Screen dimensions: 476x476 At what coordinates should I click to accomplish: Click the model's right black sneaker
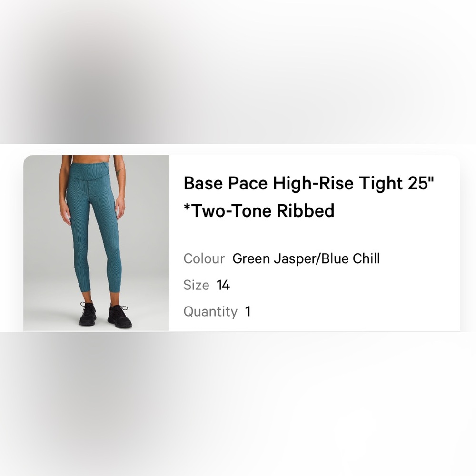click(119, 316)
